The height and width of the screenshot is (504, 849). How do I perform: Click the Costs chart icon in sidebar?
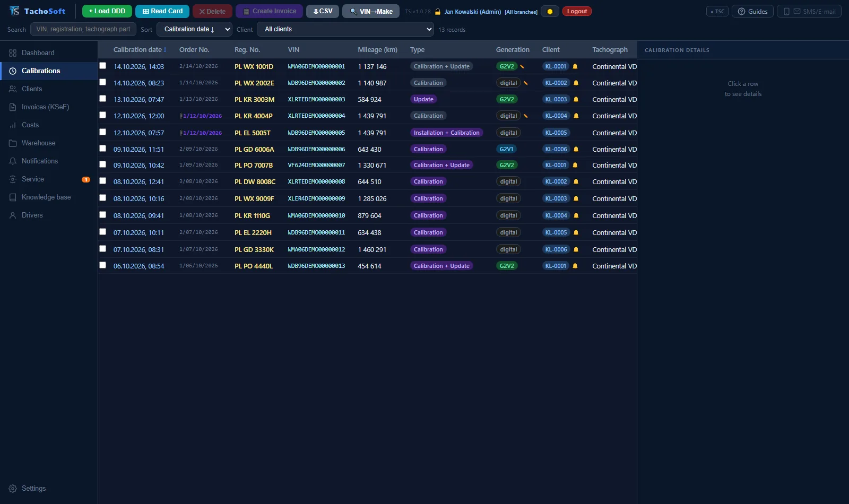(13, 125)
